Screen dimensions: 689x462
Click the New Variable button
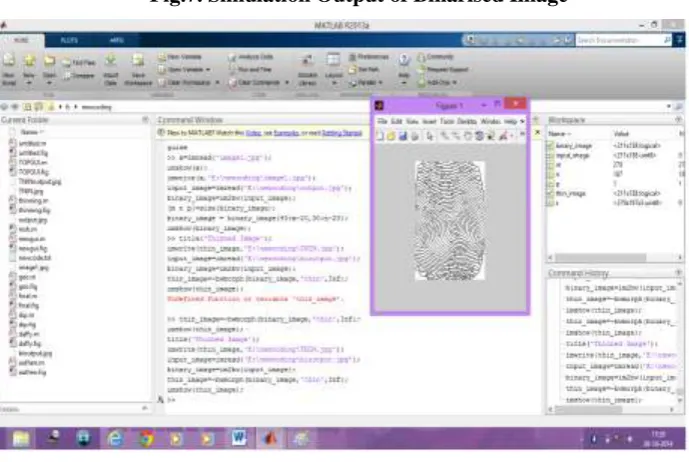point(180,57)
